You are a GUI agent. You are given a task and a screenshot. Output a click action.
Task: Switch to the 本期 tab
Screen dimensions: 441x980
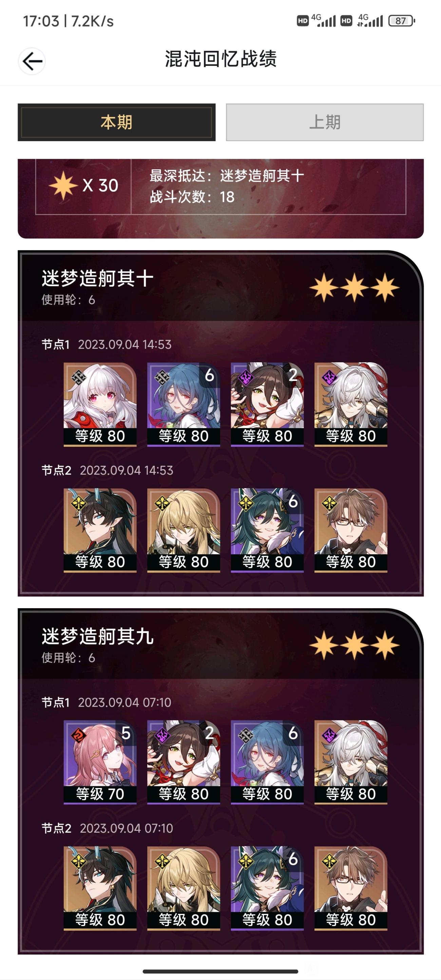coord(116,122)
